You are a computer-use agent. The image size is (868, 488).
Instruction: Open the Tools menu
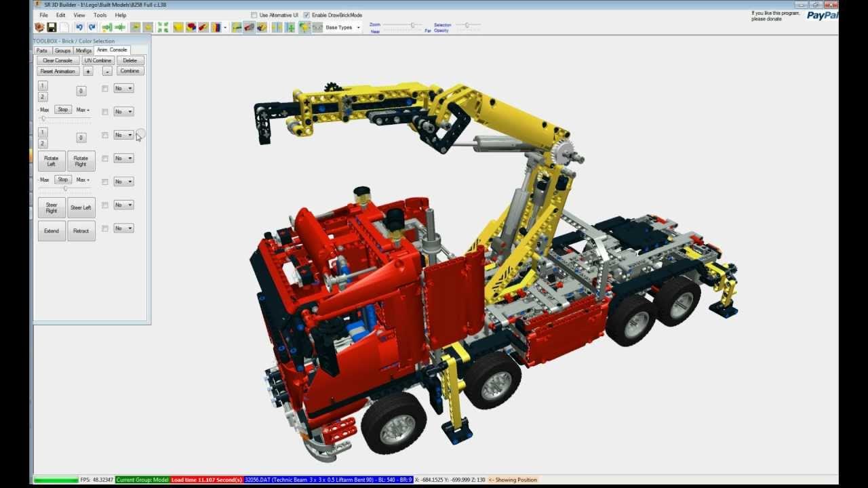click(x=100, y=15)
